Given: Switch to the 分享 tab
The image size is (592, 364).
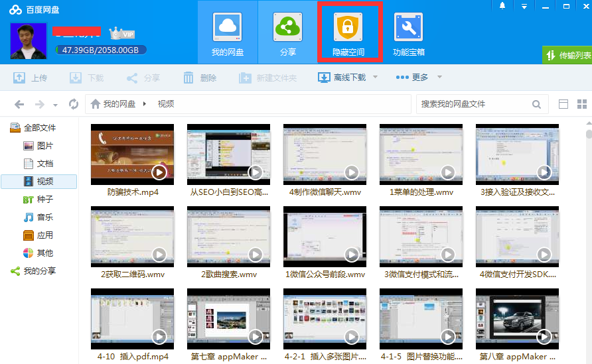Looking at the screenshot, I should pyautogui.click(x=287, y=32).
